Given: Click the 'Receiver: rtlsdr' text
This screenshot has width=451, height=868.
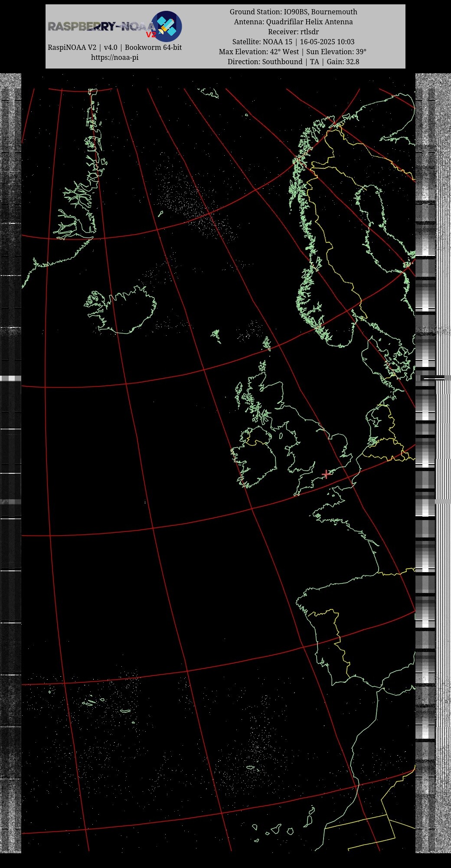Looking at the screenshot, I should point(293,32).
